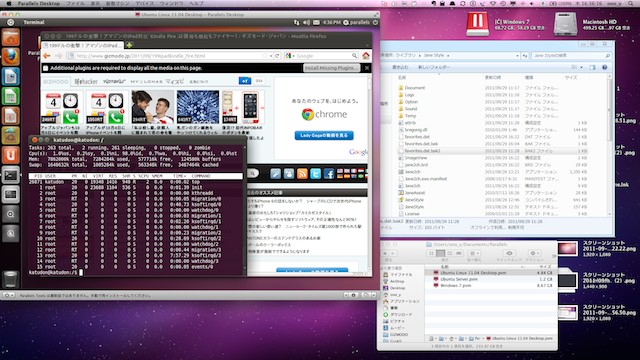Image resolution: width=640 pixels, height=360 pixels.
Task: Launch LibreOffice Impress from the Ubuntu launcher
Action: pos(11,116)
